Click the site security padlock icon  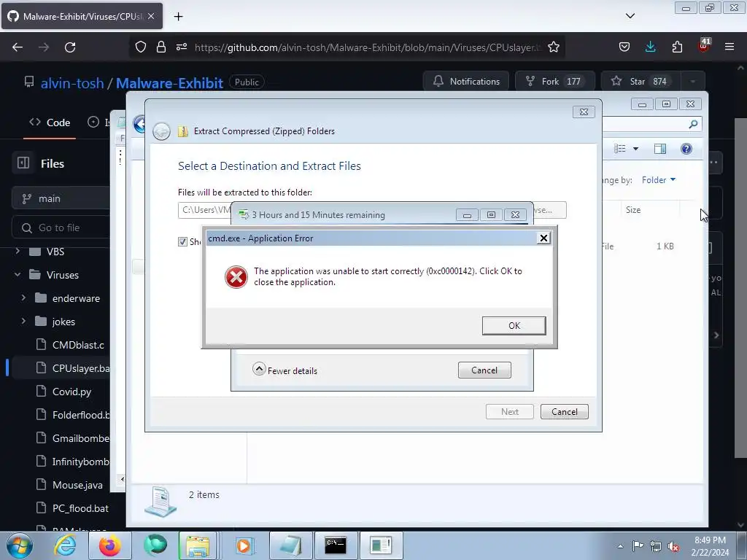tap(161, 47)
